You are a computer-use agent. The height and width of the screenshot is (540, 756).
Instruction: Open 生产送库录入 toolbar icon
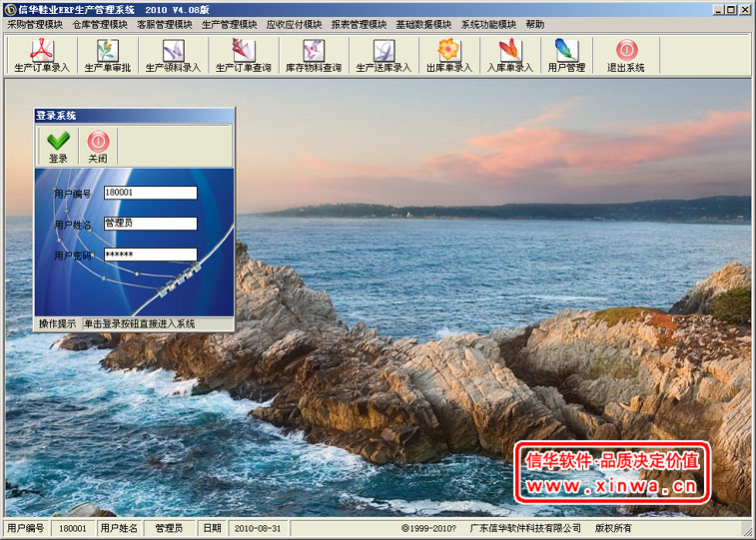click(x=383, y=55)
